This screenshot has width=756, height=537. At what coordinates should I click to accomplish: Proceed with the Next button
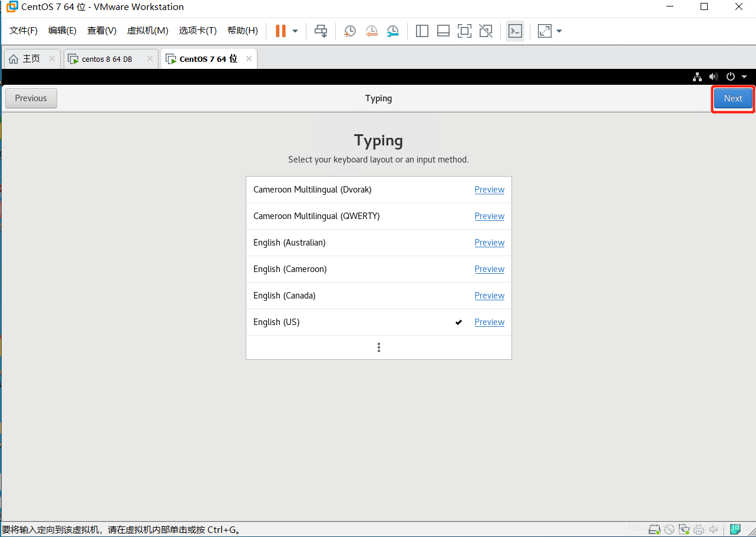pyautogui.click(x=733, y=98)
